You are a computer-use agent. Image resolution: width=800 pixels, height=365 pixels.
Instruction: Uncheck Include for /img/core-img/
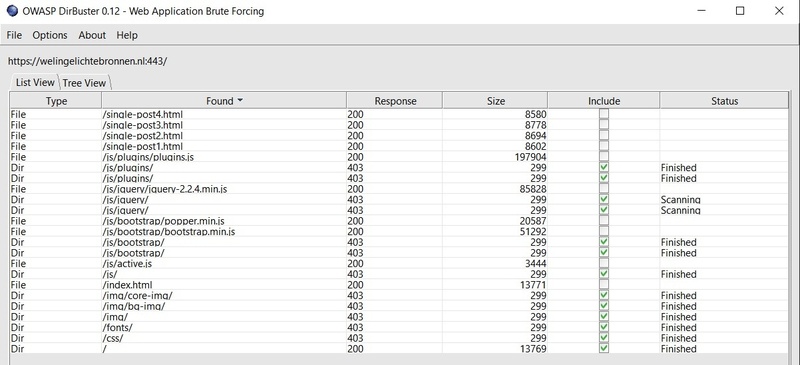(x=604, y=296)
